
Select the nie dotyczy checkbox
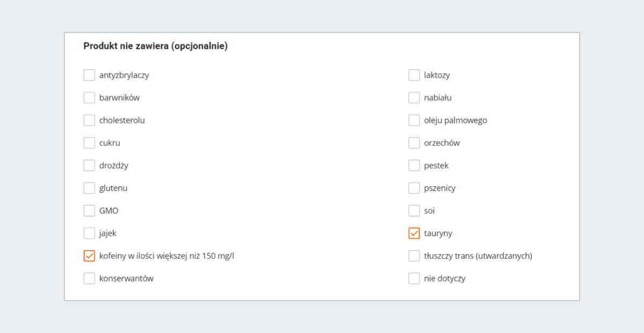[x=414, y=278]
